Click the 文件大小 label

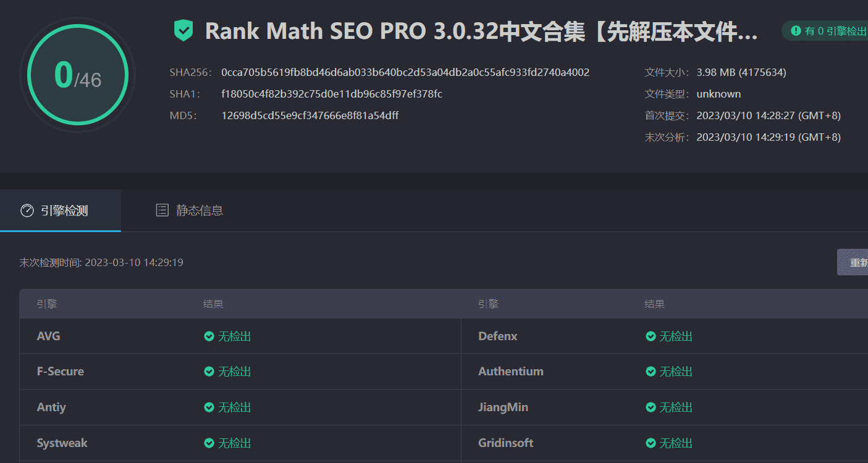tap(667, 72)
